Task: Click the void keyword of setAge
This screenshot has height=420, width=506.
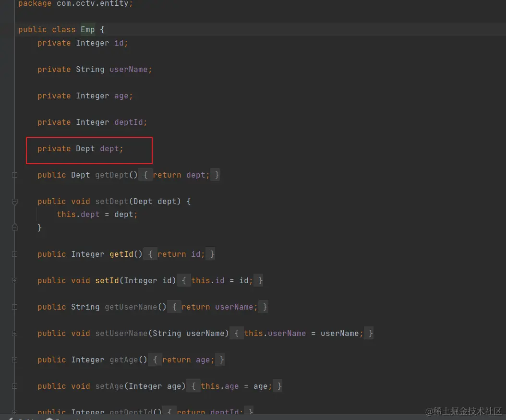Action: click(x=81, y=386)
